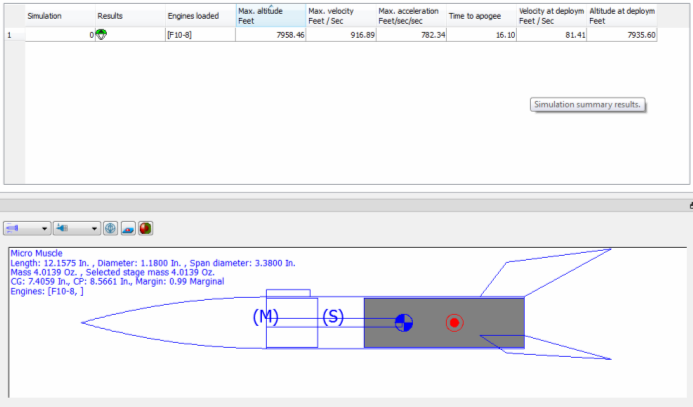
Task: Click the CG, CP, Margin info line
Action: click(117, 281)
